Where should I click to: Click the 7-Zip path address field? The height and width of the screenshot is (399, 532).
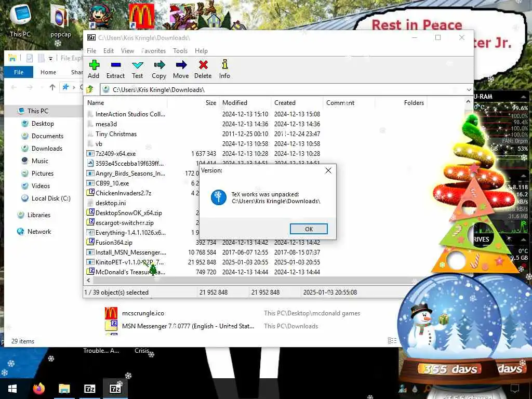point(283,90)
